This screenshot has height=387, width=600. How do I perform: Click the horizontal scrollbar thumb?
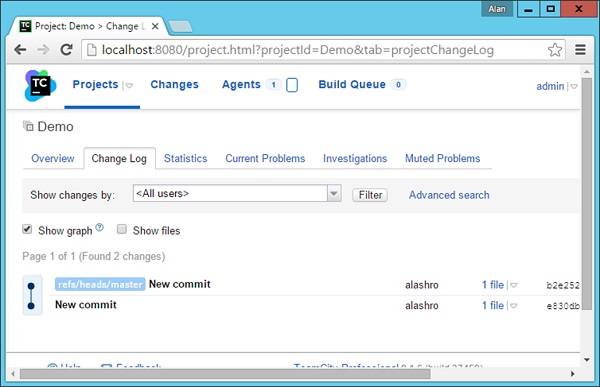click(x=225, y=374)
